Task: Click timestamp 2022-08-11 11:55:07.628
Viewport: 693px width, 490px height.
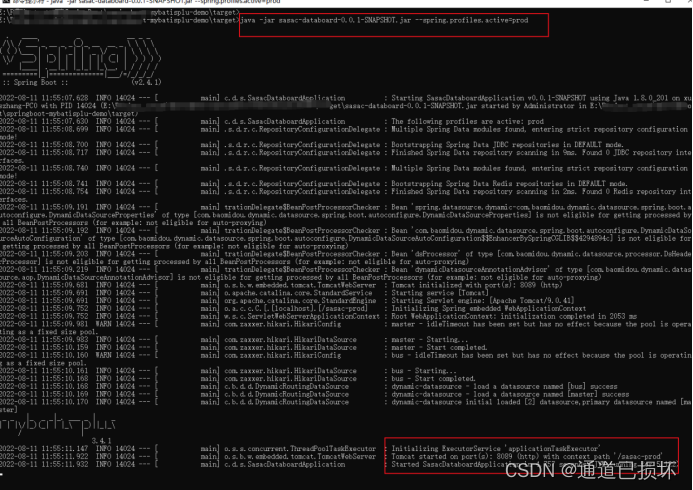Action: tap(44, 98)
